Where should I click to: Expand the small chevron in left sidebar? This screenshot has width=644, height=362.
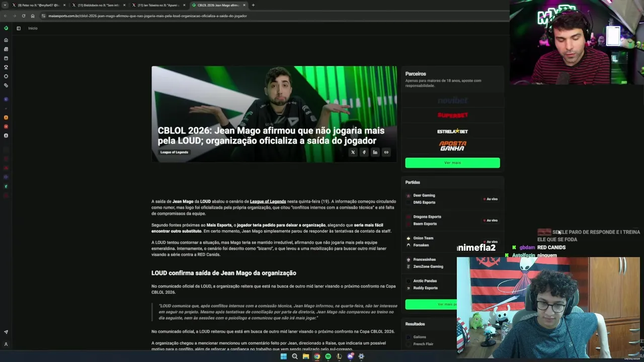coord(6,108)
